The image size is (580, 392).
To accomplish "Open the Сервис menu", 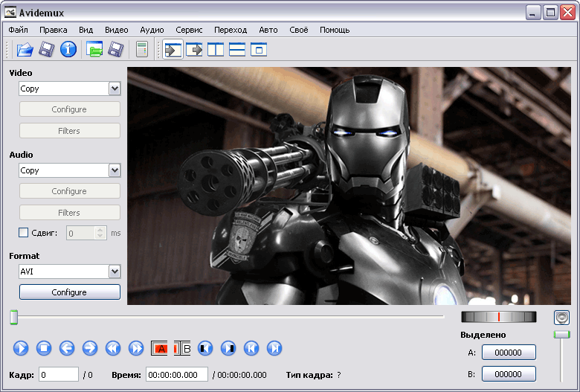I will (189, 30).
